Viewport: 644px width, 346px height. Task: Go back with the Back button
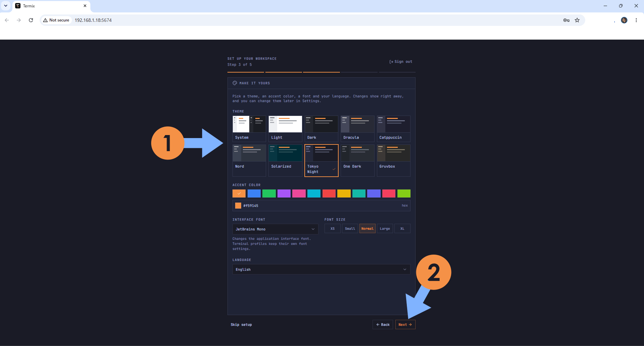(x=383, y=325)
